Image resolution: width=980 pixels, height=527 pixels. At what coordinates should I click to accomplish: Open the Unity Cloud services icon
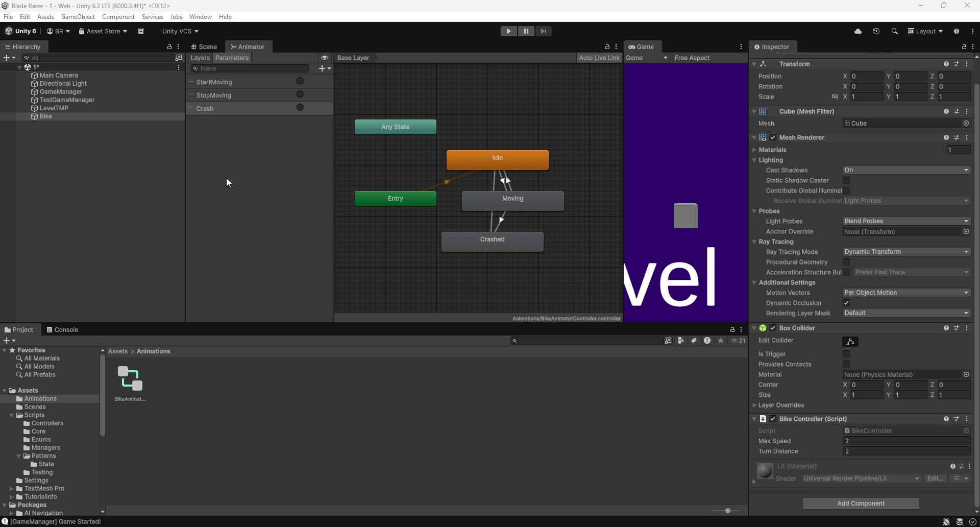click(858, 31)
